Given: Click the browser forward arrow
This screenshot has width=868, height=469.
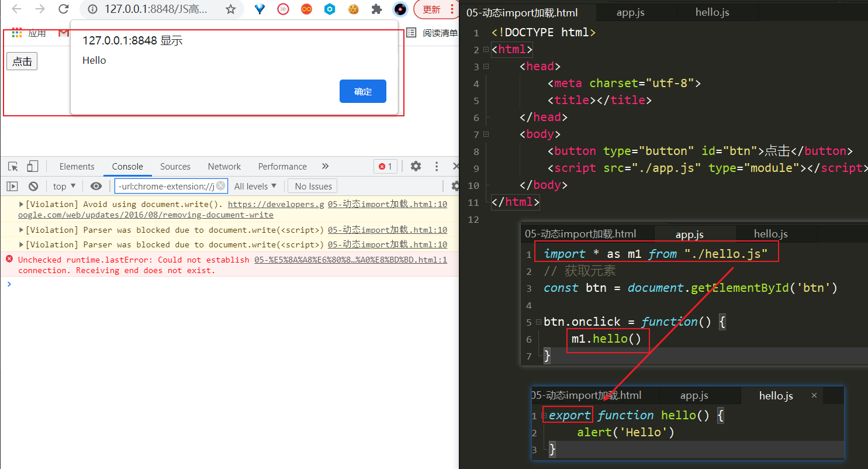Looking at the screenshot, I should 40,9.
